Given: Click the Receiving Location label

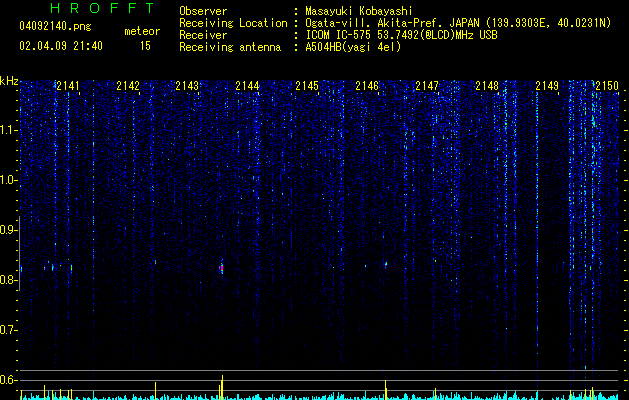Looking at the screenshot, I should 233,23.
